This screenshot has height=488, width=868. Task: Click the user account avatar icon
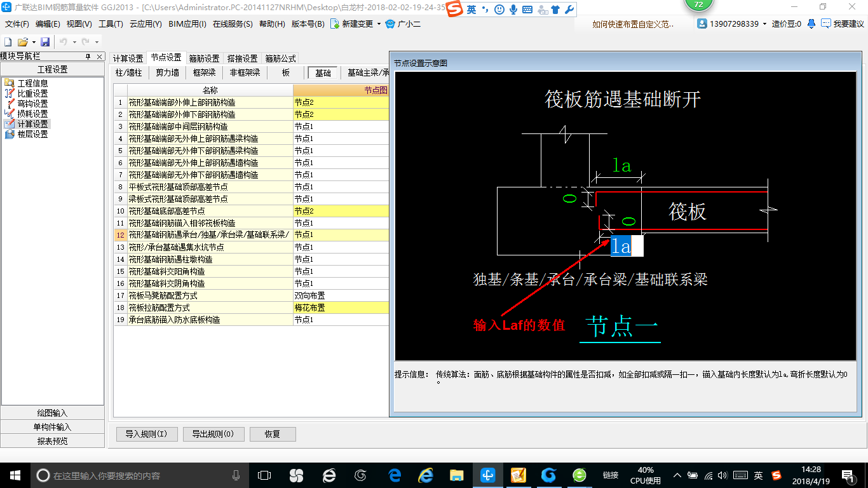702,24
